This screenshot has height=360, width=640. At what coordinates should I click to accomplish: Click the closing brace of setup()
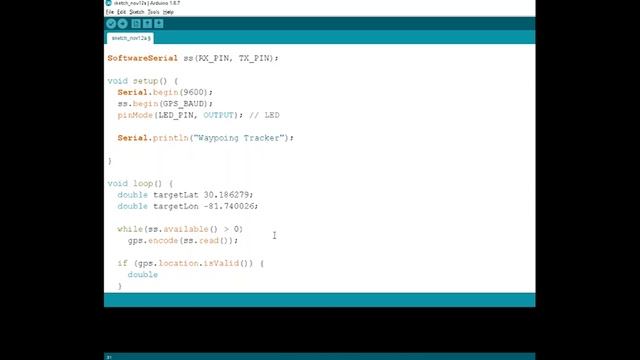pyautogui.click(x=110, y=161)
